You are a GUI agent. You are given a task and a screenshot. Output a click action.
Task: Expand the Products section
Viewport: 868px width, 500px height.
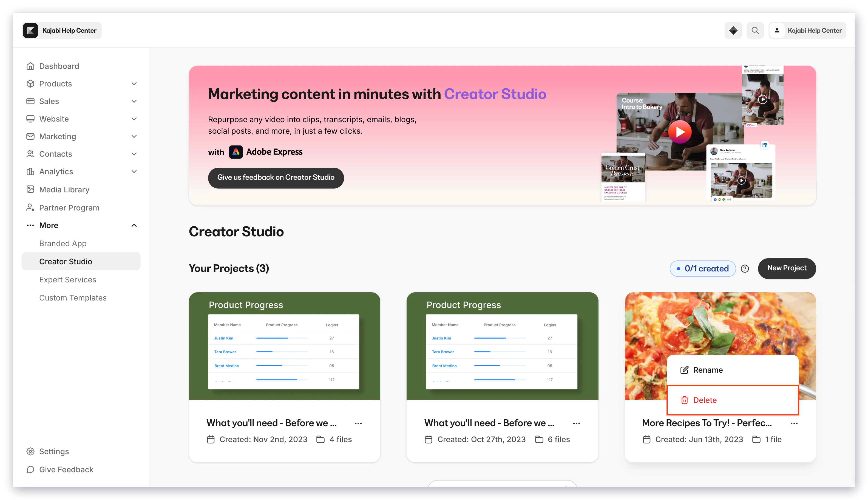[x=134, y=83]
